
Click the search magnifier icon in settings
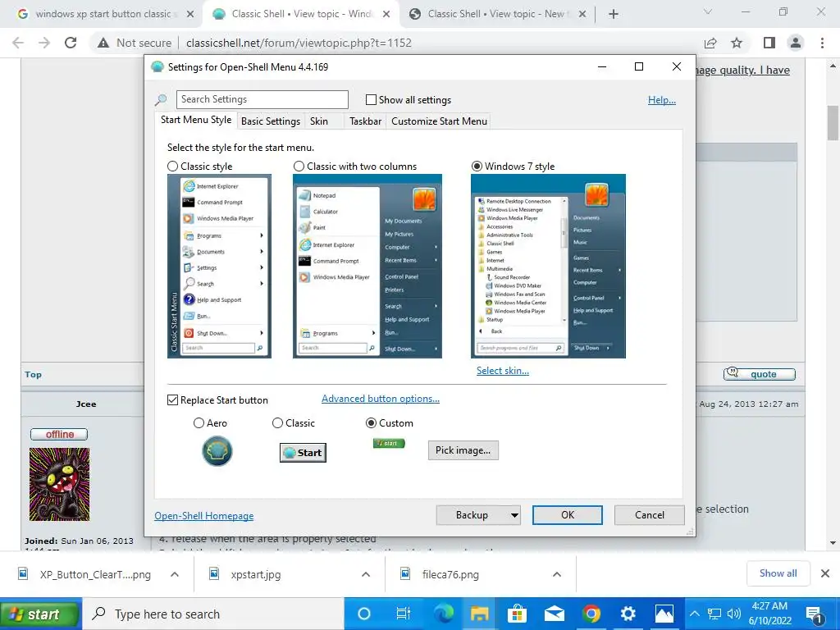click(x=161, y=99)
